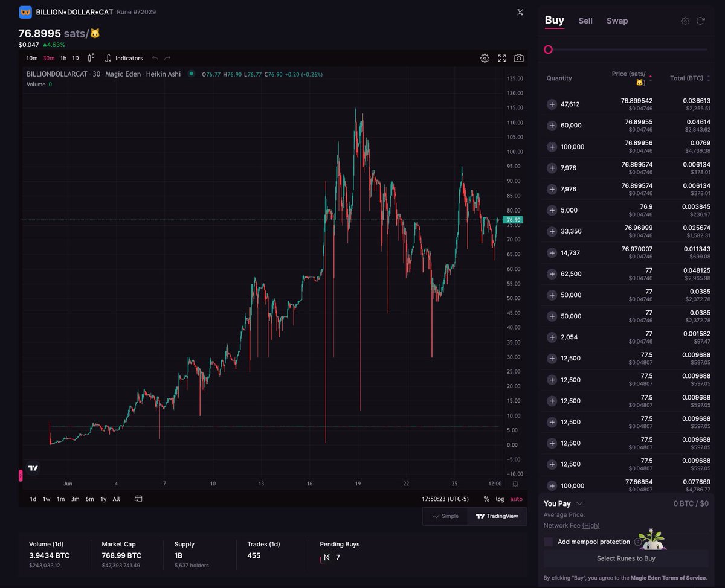Select the 10m chart interval
Screen dimensions: 725x588
click(32, 58)
